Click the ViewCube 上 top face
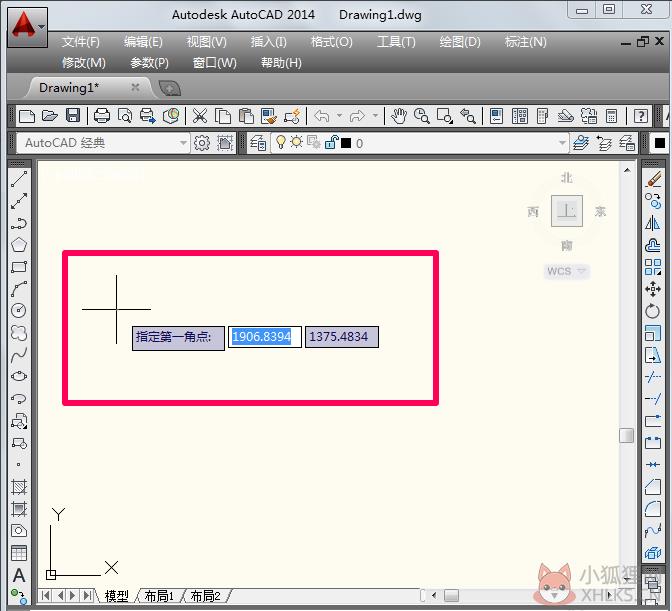The image size is (672, 611). click(x=567, y=211)
